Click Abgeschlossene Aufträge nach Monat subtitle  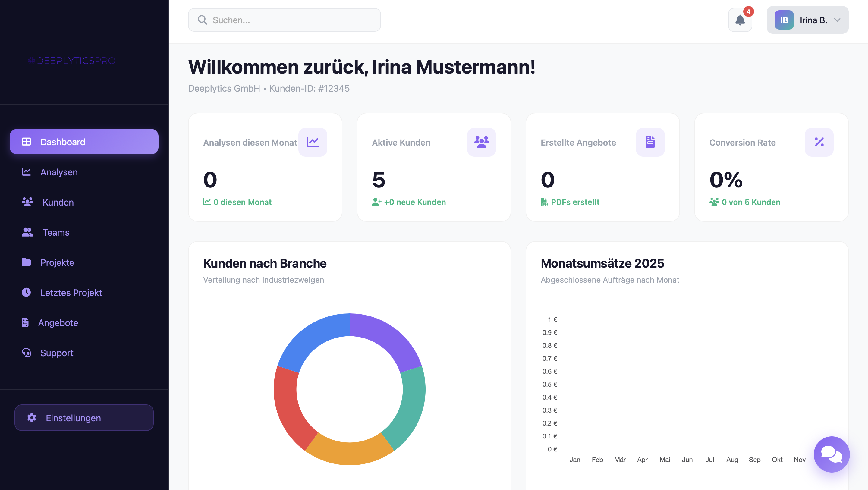pos(609,280)
